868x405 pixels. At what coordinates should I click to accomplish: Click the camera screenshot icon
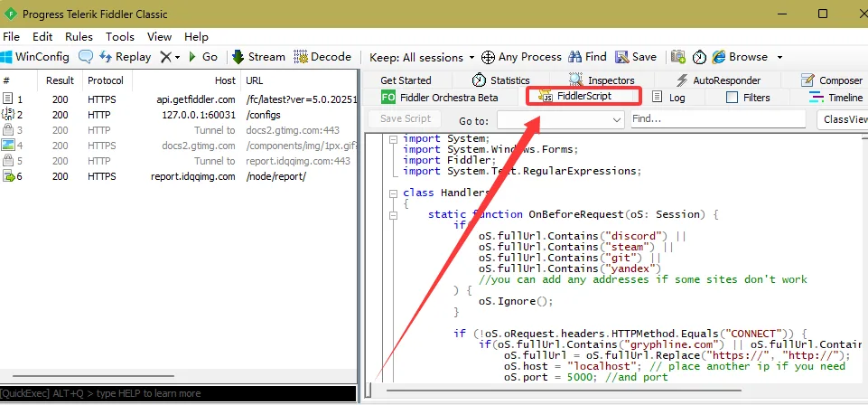point(678,57)
